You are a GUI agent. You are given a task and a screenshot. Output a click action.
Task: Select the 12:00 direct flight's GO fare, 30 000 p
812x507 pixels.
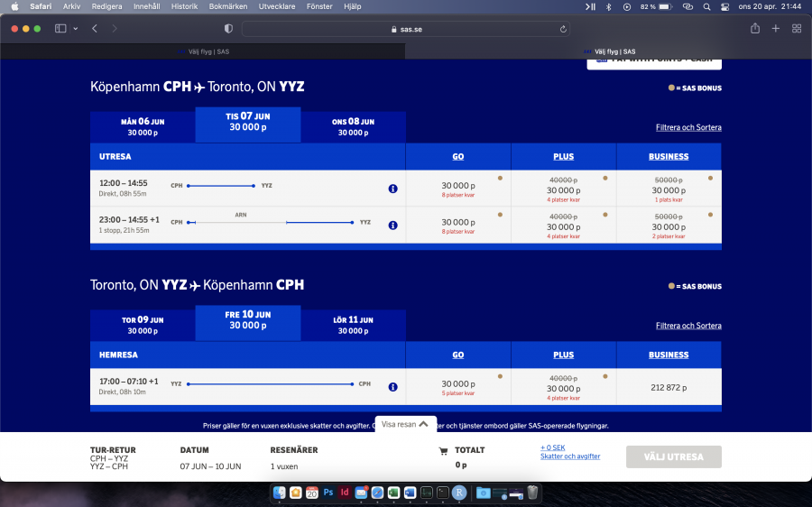point(458,189)
